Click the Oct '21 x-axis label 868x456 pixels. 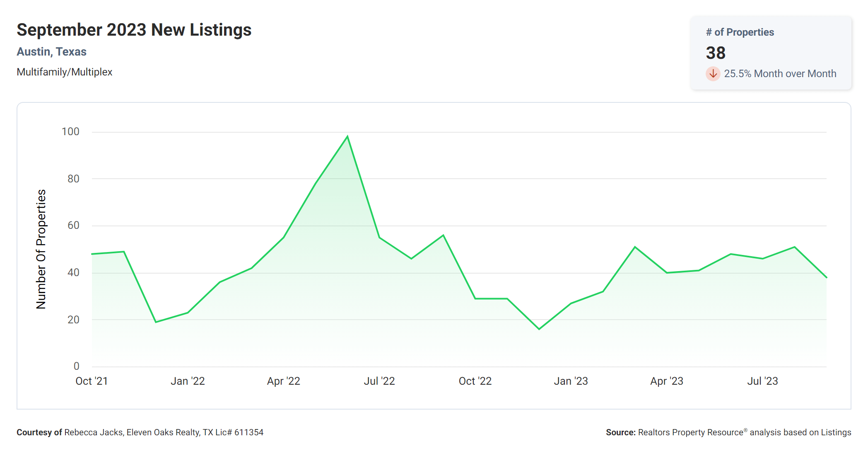(92, 381)
